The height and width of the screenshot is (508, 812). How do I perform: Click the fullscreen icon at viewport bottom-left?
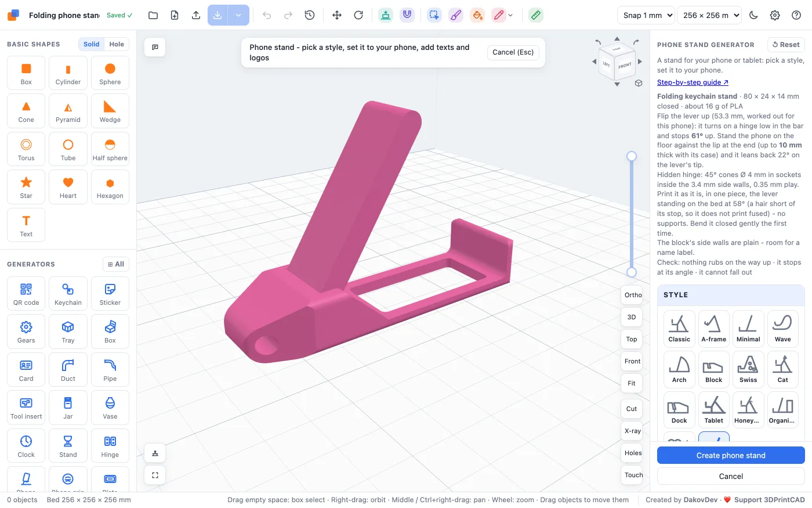click(x=155, y=475)
